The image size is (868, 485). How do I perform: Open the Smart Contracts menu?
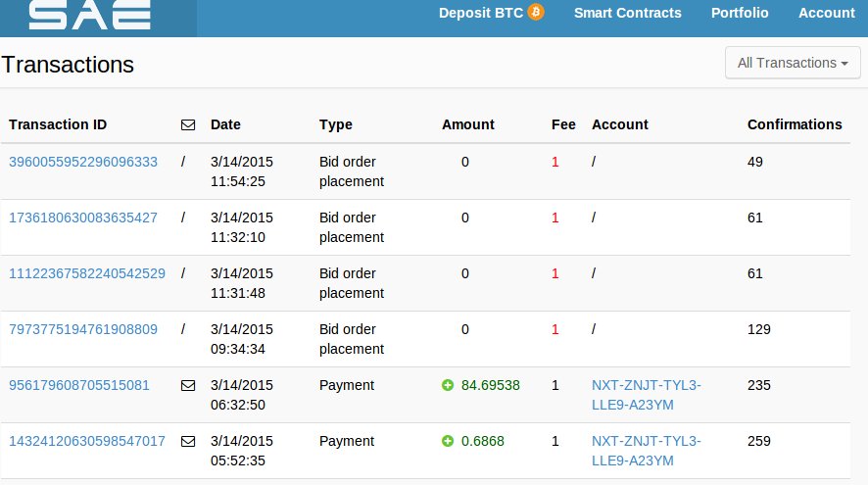pos(627,13)
